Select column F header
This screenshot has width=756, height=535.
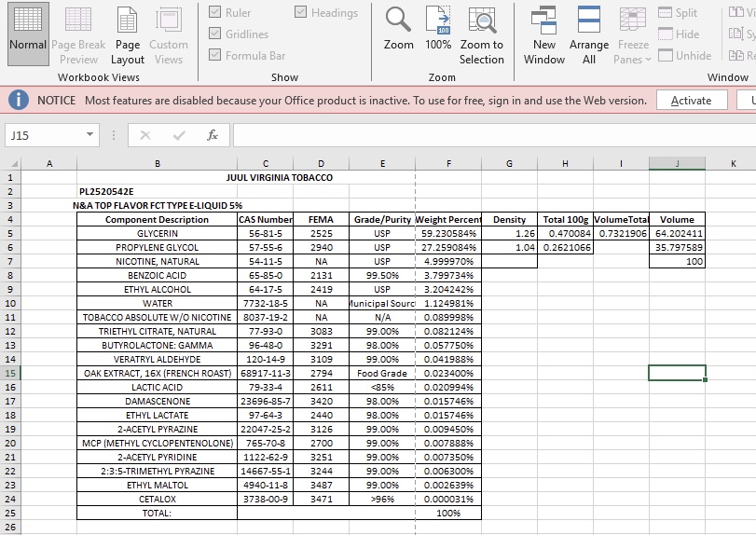point(448,164)
